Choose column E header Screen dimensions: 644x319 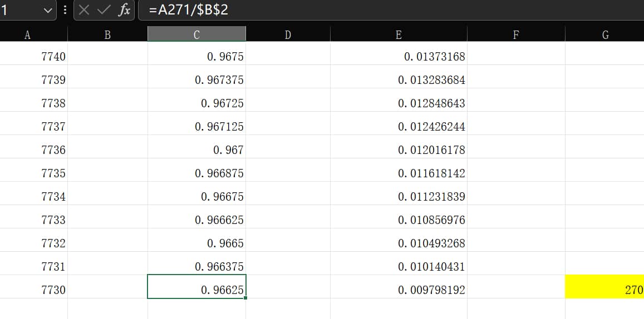tap(399, 35)
